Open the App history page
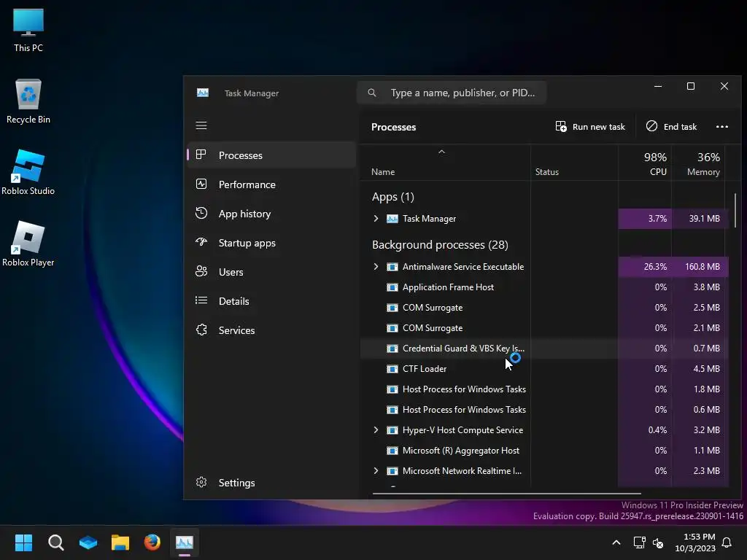 point(271,214)
